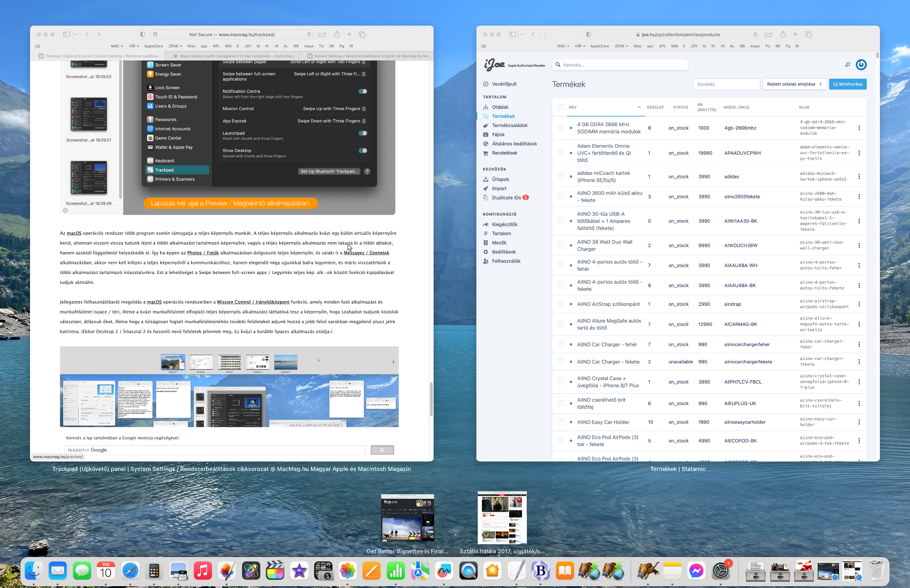Open Általános beállítások in the sidebar
Viewport: 910px width, 588px height.
514,143
